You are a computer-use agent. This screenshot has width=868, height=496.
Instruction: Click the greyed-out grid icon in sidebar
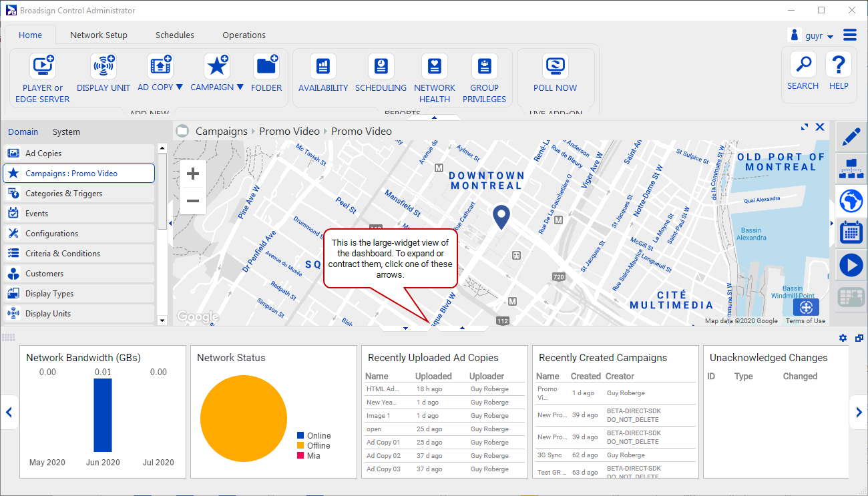pos(851,297)
